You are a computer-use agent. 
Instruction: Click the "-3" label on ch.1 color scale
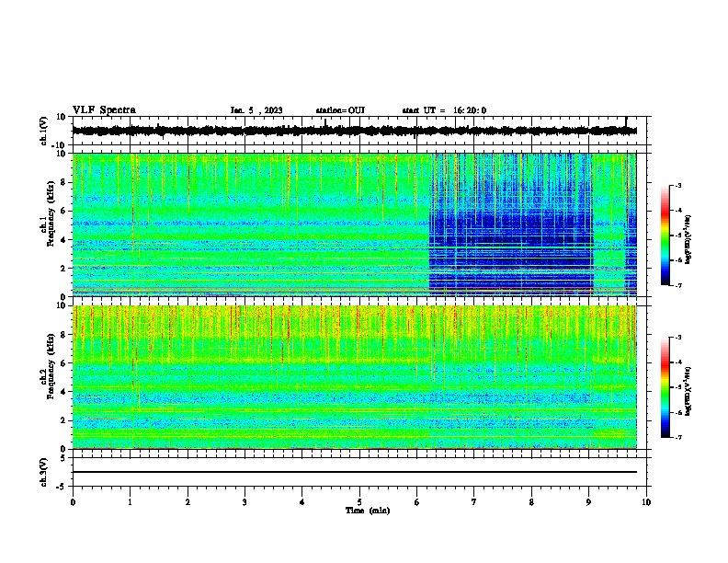pyautogui.click(x=677, y=185)
